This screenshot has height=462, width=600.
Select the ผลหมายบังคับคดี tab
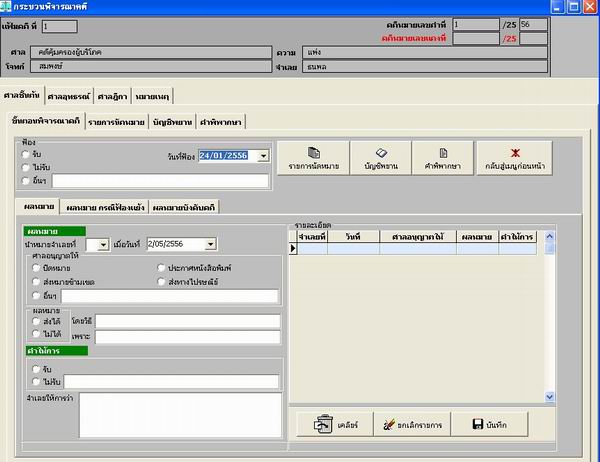click(184, 207)
